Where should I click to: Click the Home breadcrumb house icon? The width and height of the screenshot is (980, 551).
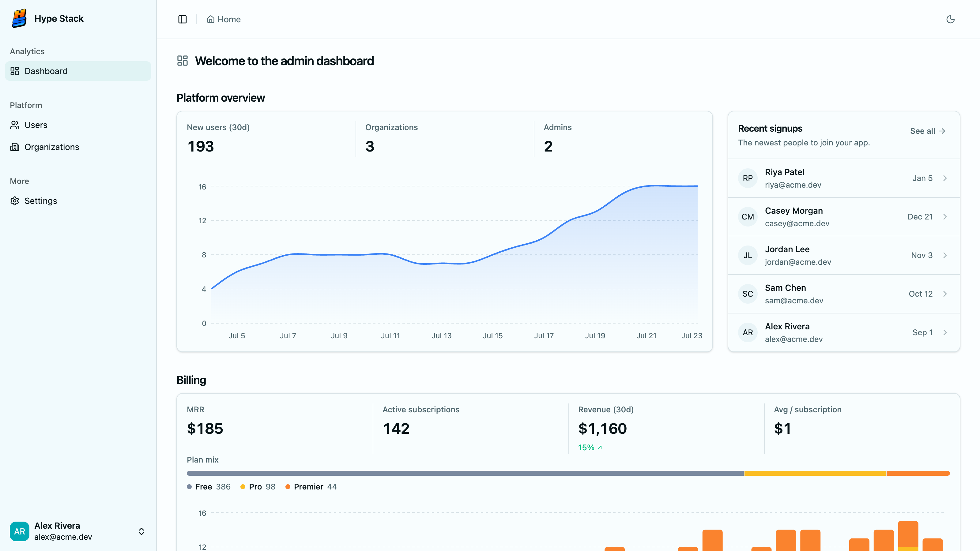[x=210, y=19]
